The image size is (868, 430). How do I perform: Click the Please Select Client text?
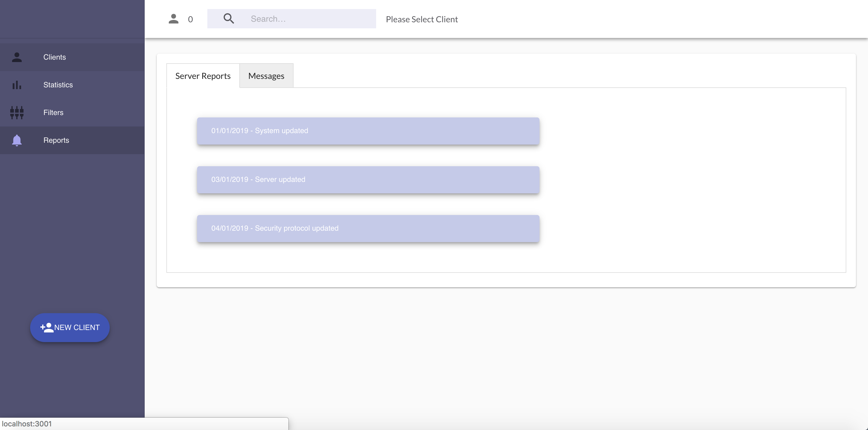(x=422, y=20)
